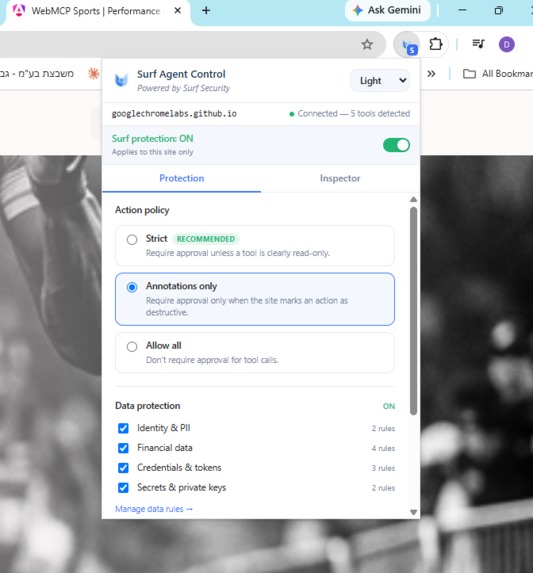Image resolution: width=533 pixels, height=573 pixels.
Task: Uncheck Secrets & private keys protection
Action: pos(123,487)
